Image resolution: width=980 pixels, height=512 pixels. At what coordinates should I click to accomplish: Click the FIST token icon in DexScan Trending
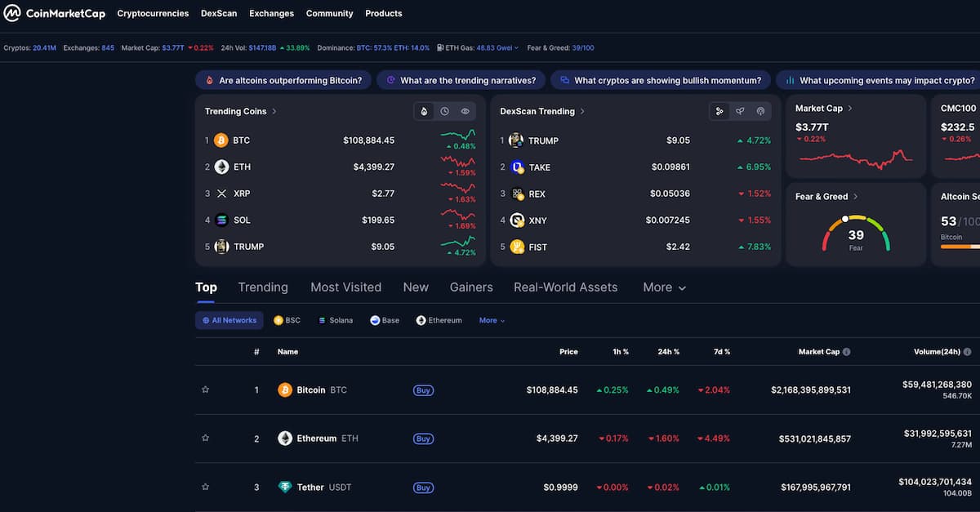516,247
